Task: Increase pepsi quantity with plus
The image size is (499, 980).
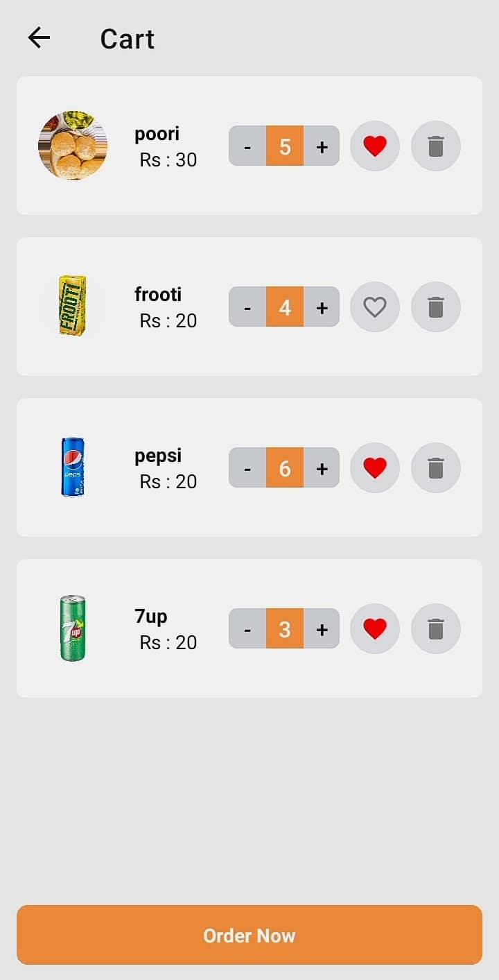Action: click(322, 468)
